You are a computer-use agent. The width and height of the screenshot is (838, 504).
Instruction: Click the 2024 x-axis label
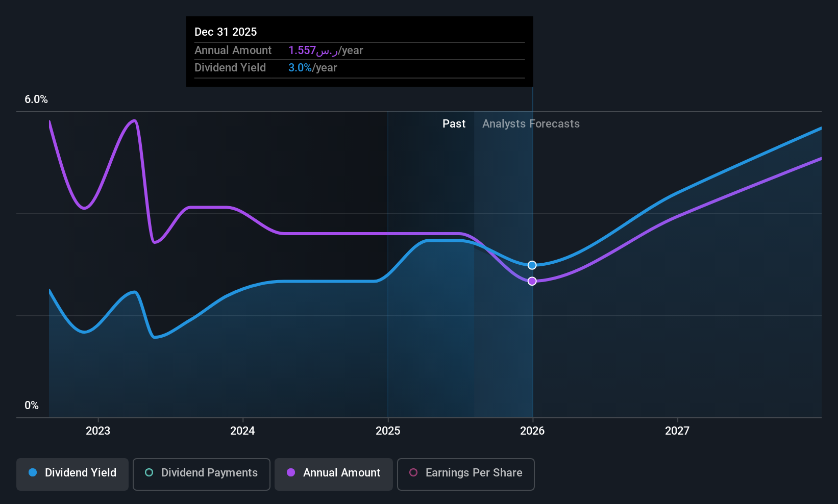[242, 431]
